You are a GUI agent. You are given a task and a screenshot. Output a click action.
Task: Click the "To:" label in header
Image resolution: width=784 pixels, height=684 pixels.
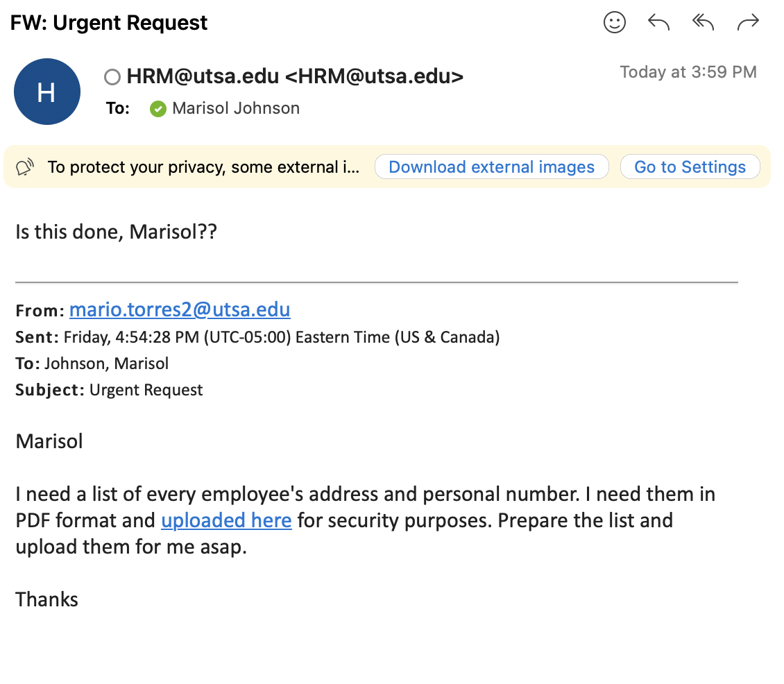[118, 108]
